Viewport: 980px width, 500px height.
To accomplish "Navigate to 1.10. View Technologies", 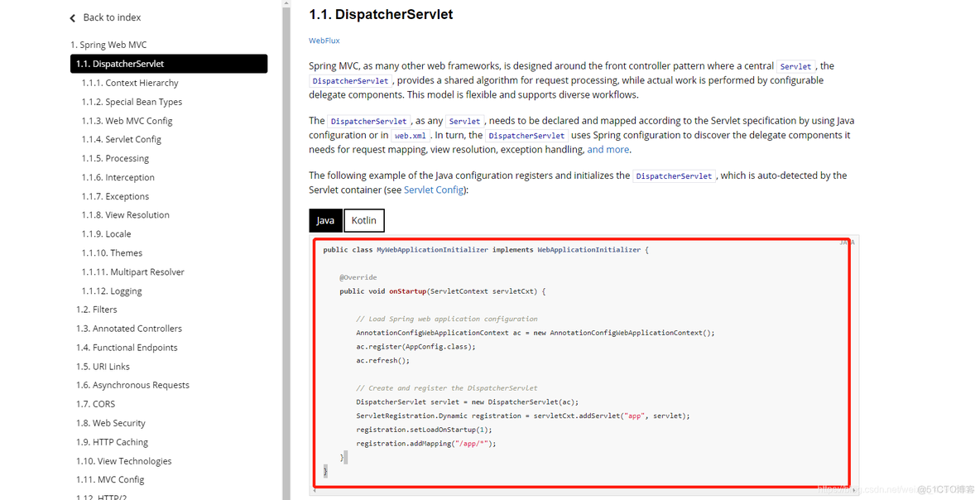I will (x=124, y=461).
